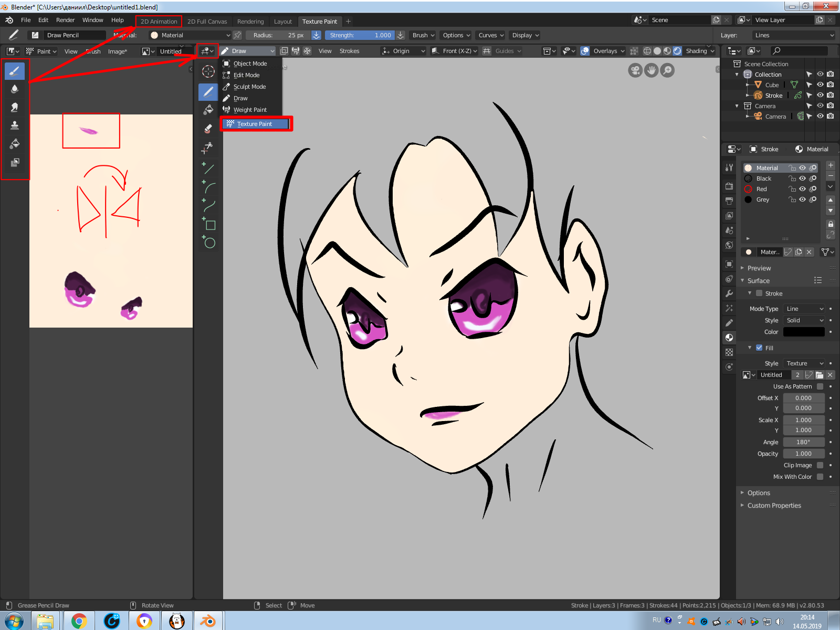Viewport: 840px width, 630px height.
Task: Open the Mode Type Line dropdown
Action: pos(804,309)
